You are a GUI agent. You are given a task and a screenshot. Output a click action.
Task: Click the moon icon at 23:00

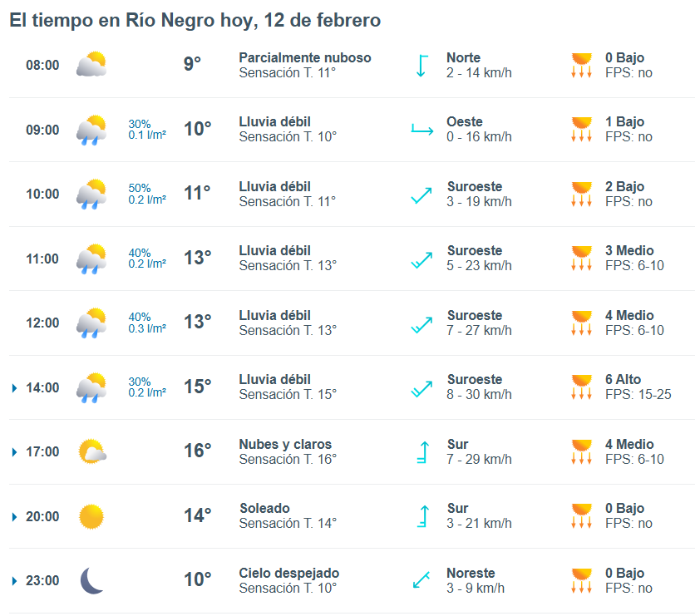(91, 580)
